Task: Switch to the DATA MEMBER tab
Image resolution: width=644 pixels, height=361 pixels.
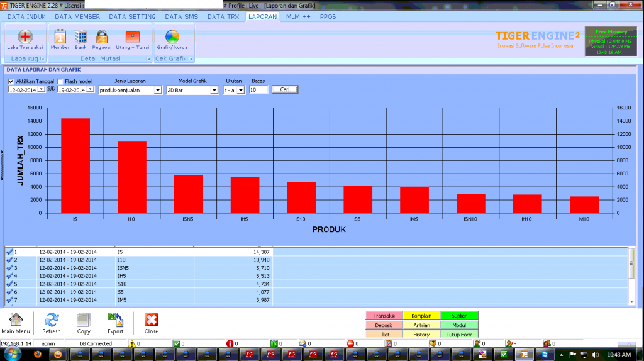Action: [79, 17]
